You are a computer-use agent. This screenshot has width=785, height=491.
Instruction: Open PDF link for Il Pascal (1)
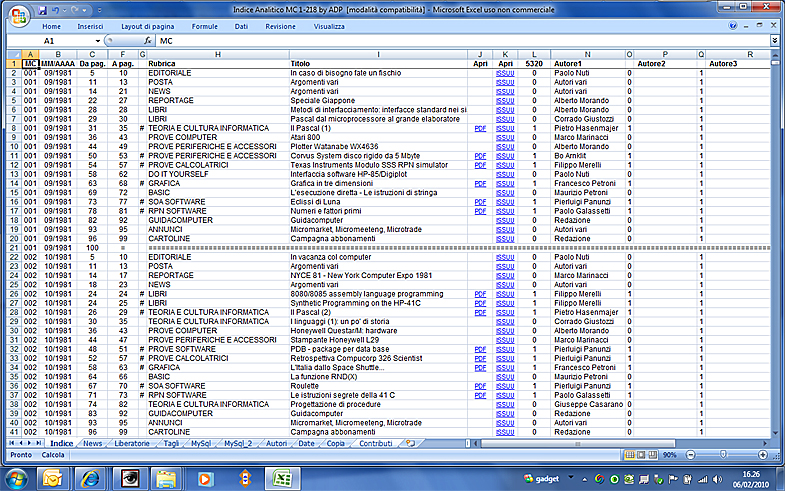click(x=480, y=129)
